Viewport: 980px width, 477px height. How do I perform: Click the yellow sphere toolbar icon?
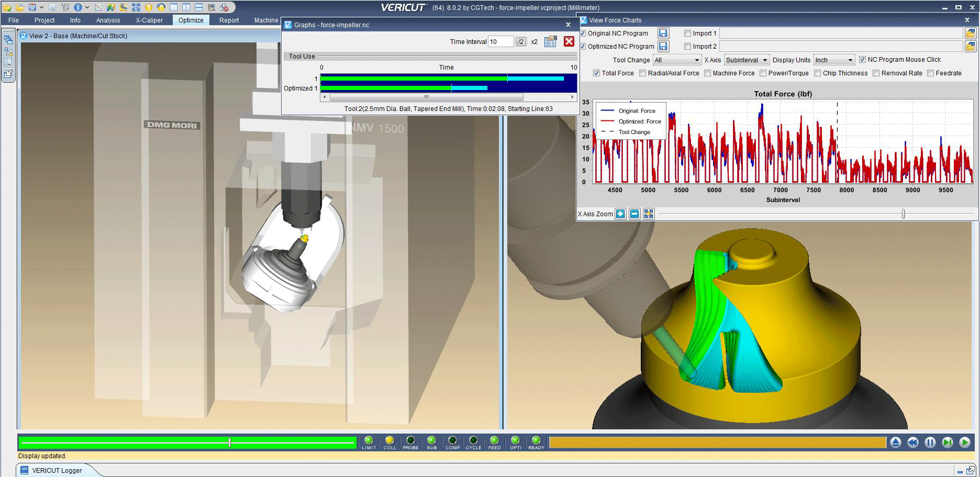(149, 7)
